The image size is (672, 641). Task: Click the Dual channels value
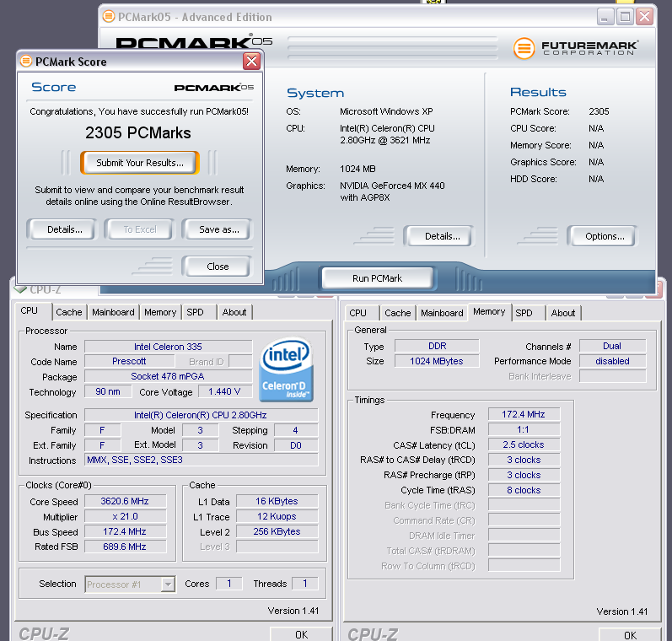[612, 346]
